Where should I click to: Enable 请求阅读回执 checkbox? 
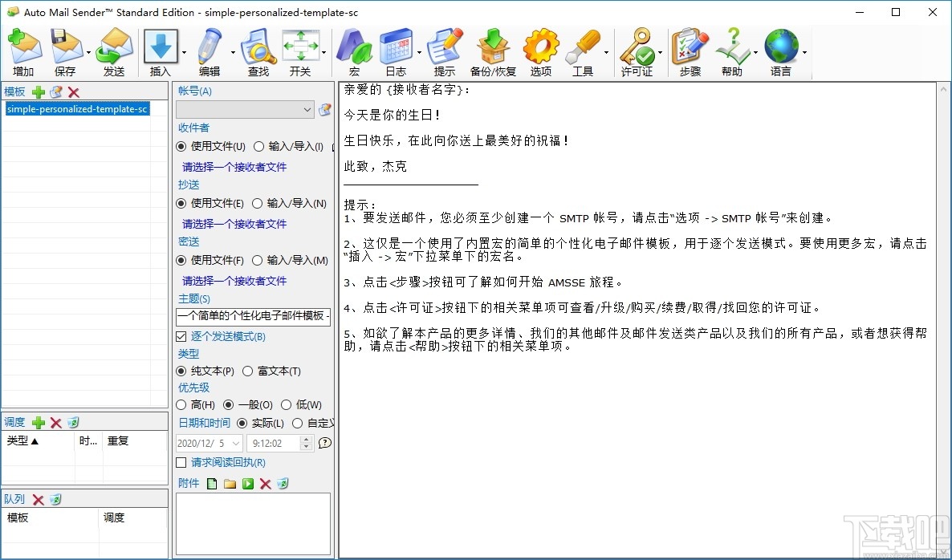point(181,462)
